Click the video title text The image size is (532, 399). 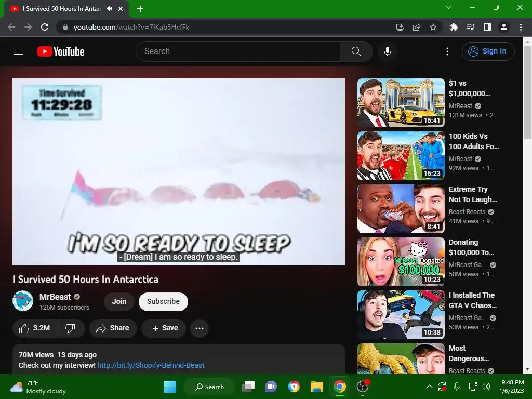[86, 279]
